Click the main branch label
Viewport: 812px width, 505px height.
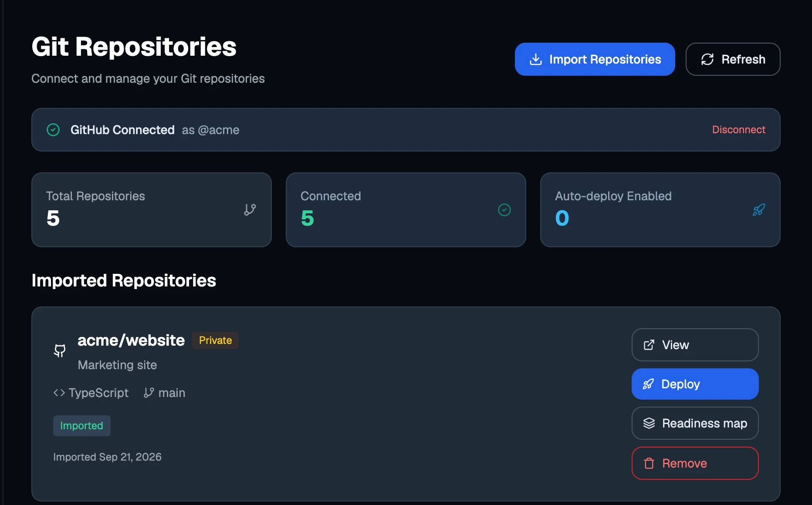pyautogui.click(x=172, y=393)
